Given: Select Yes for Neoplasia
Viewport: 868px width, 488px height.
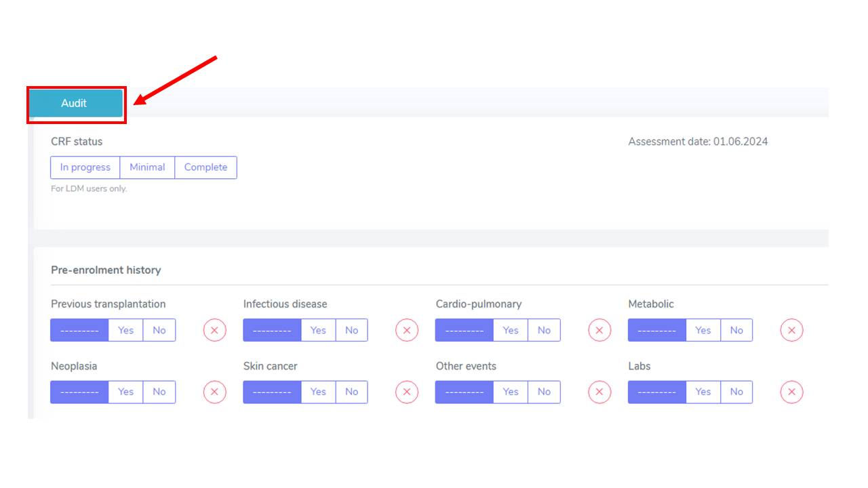Looking at the screenshot, I should [125, 392].
